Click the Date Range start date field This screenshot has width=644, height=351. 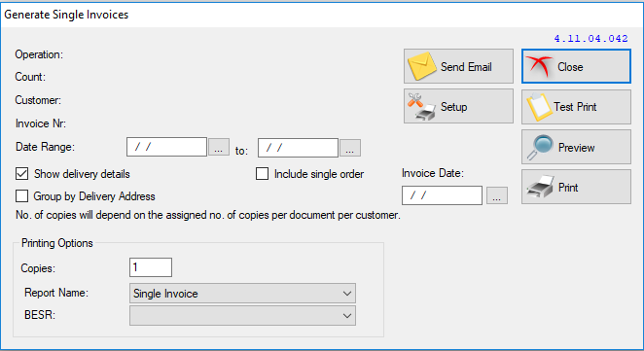click(166, 147)
